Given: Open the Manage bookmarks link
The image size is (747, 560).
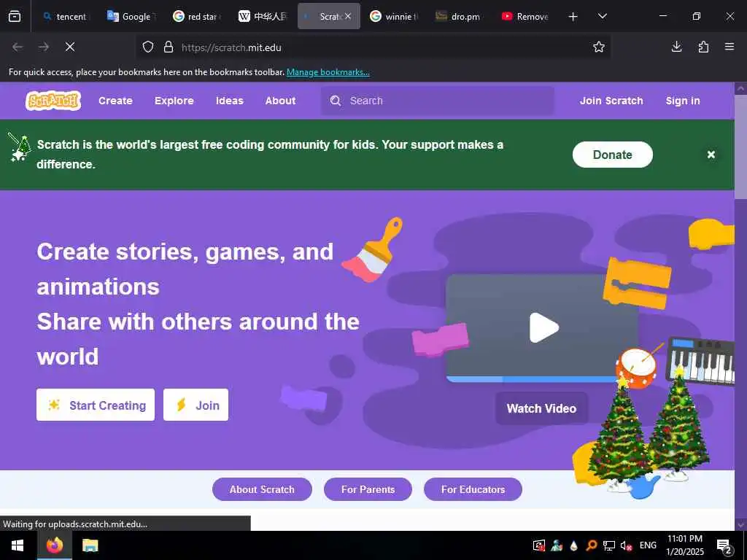Looking at the screenshot, I should point(328,72).
